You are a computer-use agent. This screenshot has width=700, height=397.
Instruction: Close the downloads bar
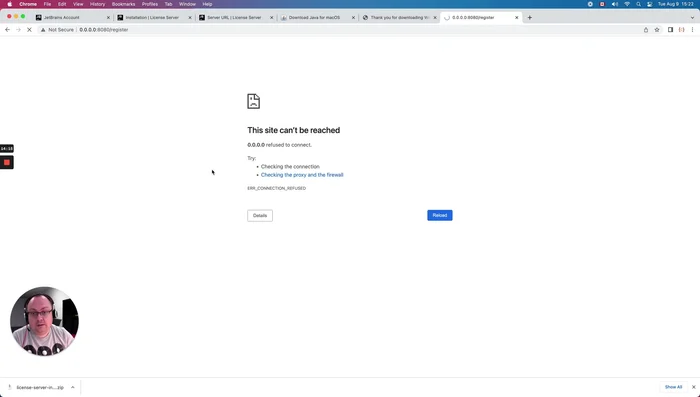click(693, 387)
